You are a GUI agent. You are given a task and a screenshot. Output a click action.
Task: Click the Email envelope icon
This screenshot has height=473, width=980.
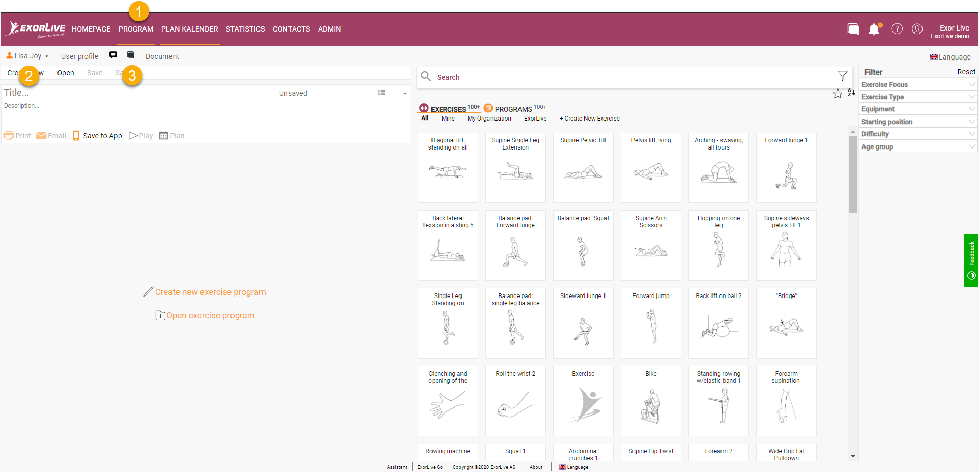tap(41, 136)
